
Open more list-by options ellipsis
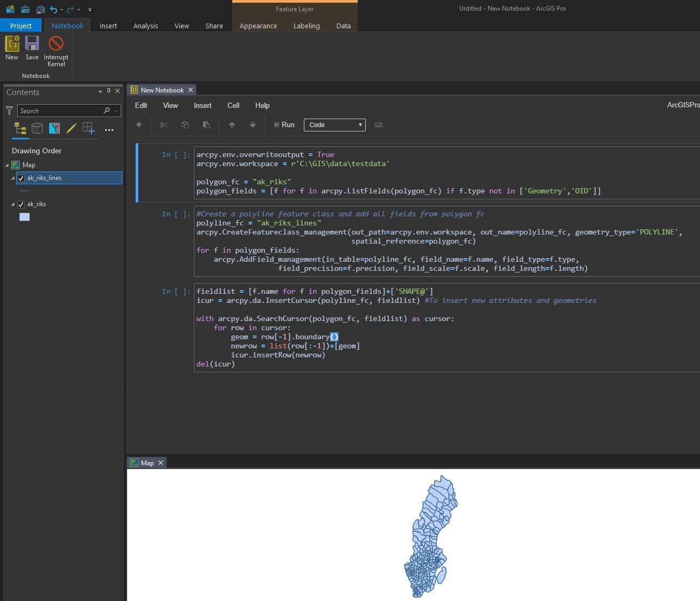pos(109,130)
